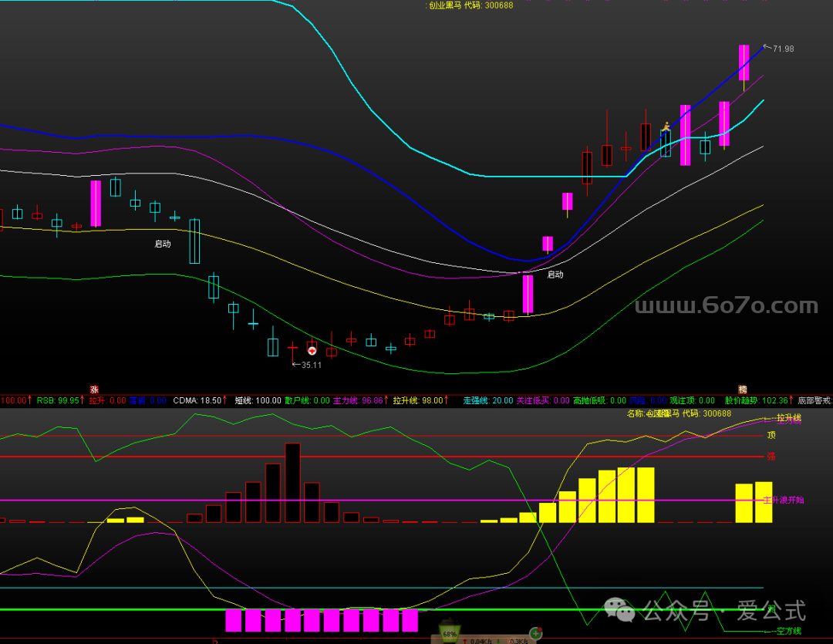Select the 走强线 20.00 indicator reading

487,400
